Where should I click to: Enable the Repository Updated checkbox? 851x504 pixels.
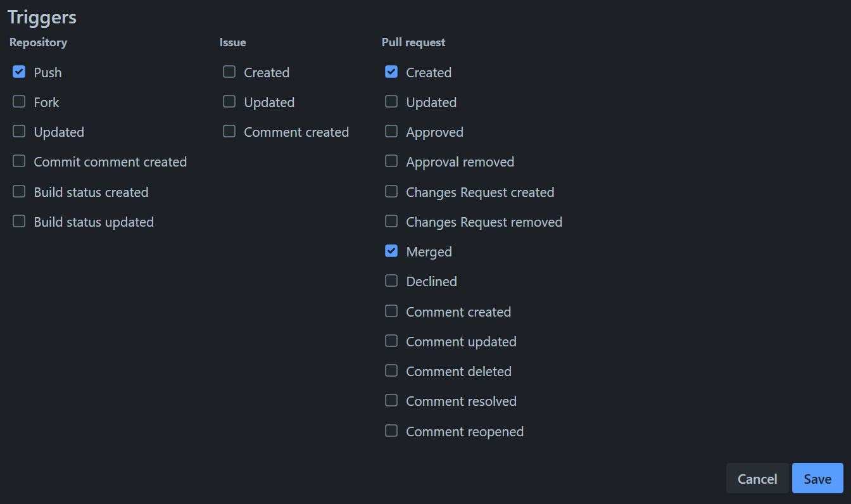pos(19,132)
